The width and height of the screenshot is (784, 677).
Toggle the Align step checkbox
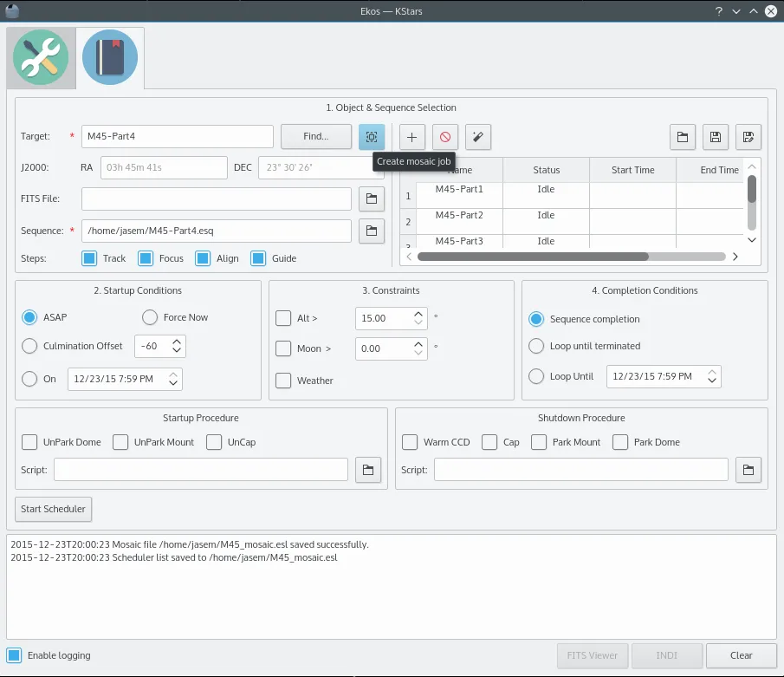point(203,258)
